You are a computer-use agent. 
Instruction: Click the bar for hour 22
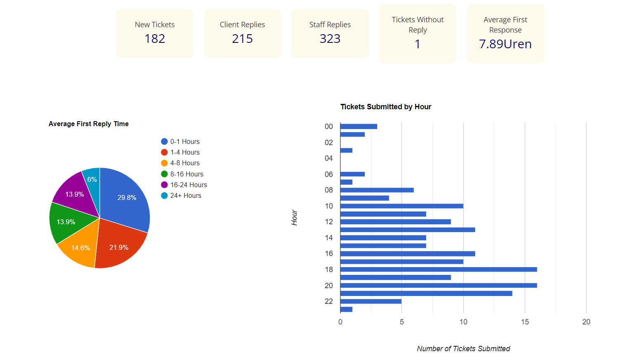[371, 301]
